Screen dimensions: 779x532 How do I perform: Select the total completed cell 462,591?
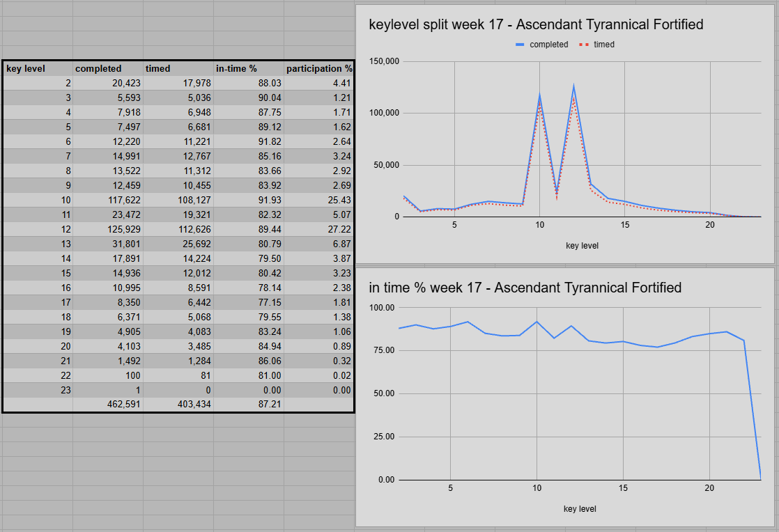click(108, 403)
